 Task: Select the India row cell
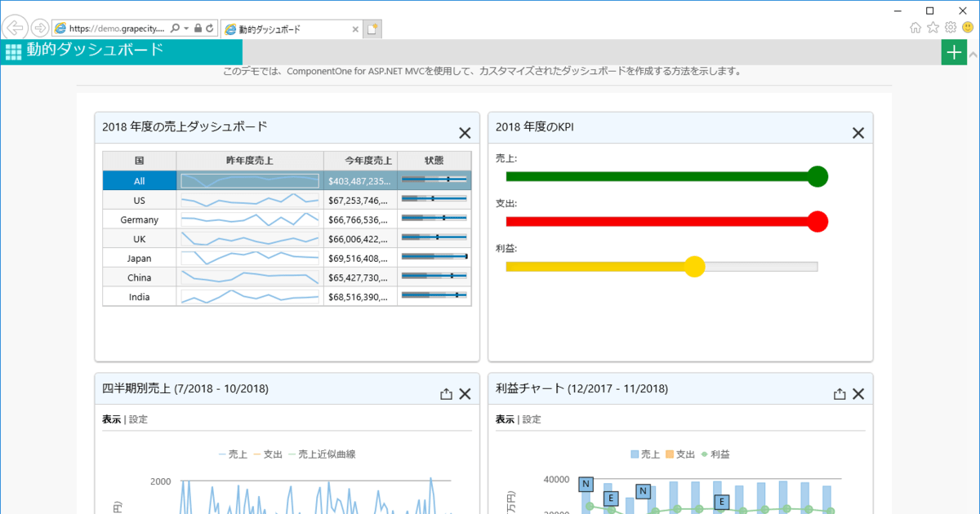140,296
